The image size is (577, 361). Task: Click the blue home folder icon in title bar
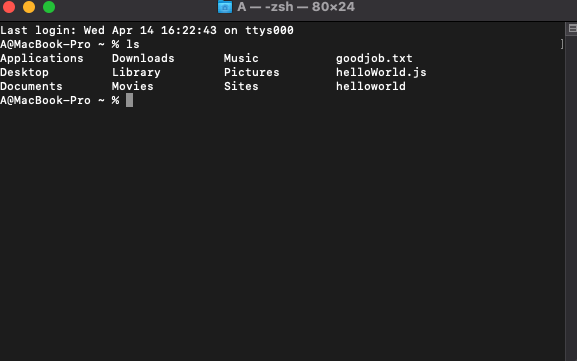[225, 7]
